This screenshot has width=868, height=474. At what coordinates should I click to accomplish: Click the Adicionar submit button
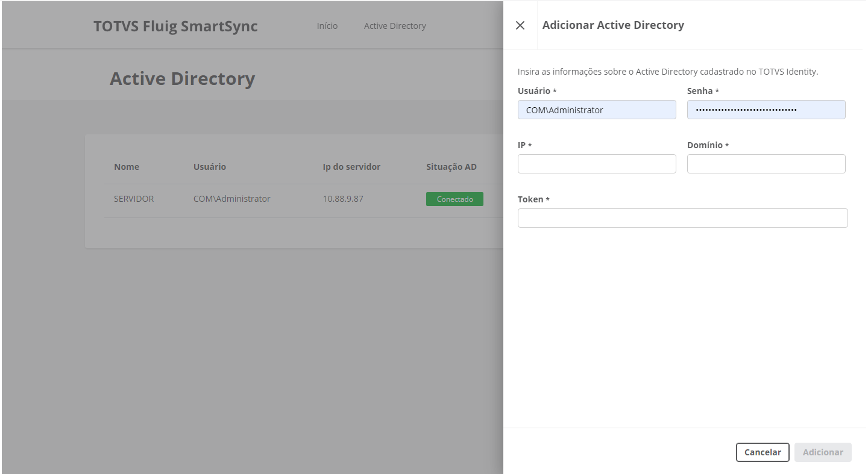tap(823, 452)
